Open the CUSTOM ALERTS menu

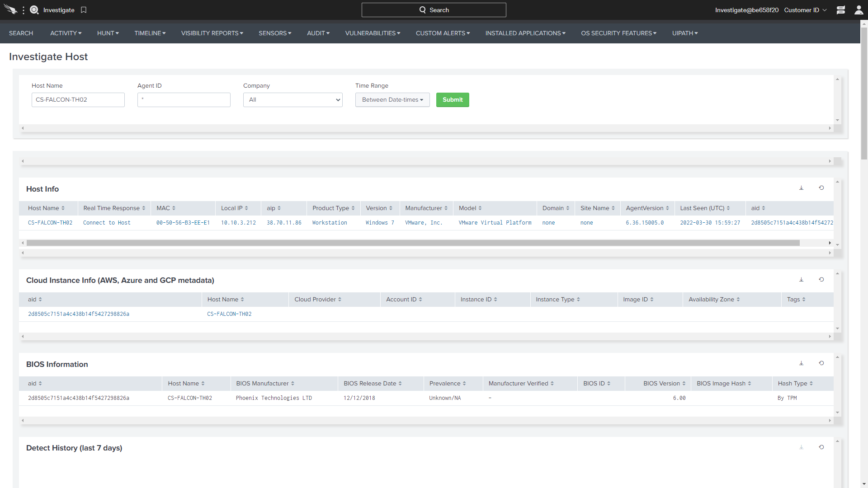point(443,33)
